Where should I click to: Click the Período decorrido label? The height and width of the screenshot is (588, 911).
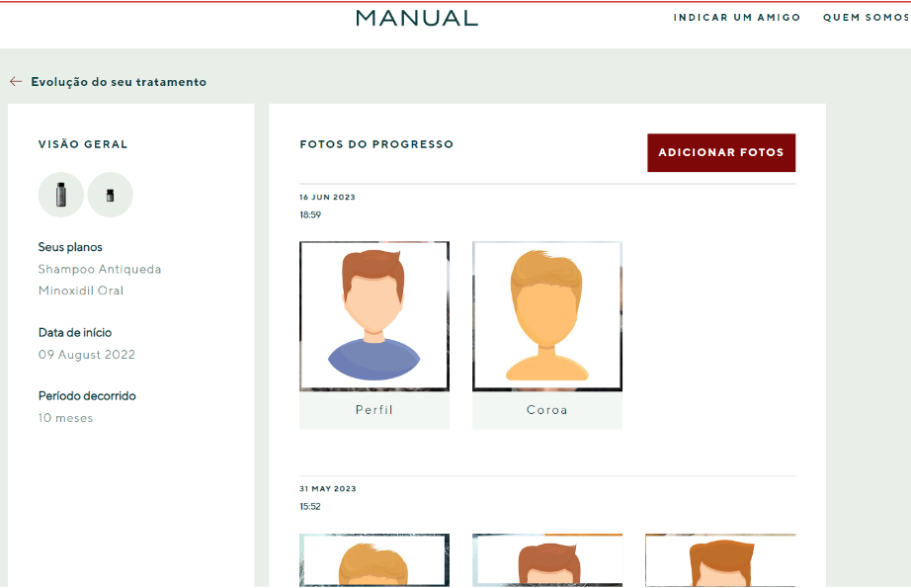point(87,395)
